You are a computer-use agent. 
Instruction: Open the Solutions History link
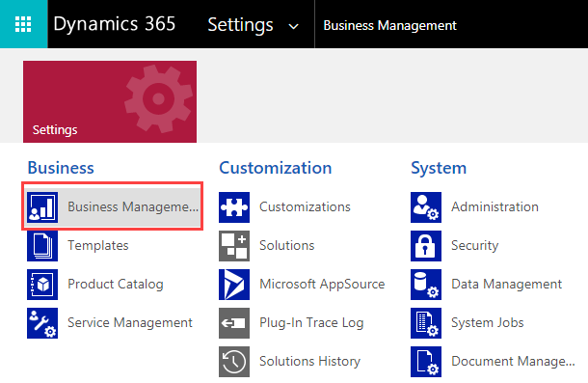[x=309, y=361]
